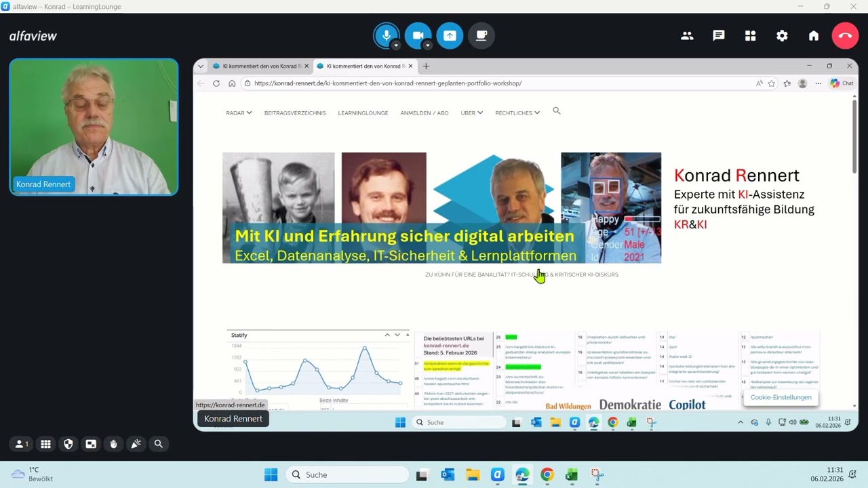Go to the alfaview home rooms

point(814,36)
